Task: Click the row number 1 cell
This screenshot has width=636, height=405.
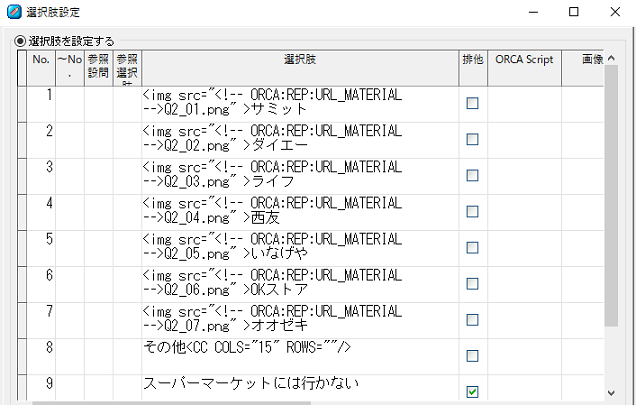Action: click(41, 104)
